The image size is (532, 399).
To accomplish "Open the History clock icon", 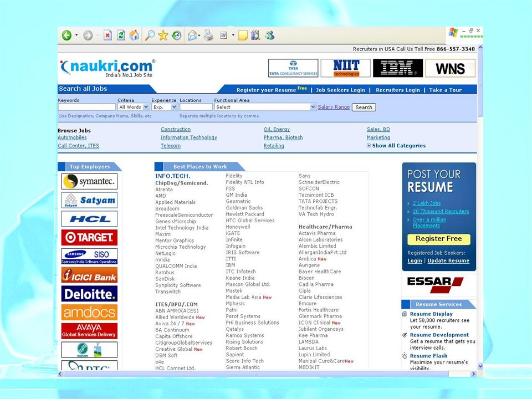I will (176, 35).
